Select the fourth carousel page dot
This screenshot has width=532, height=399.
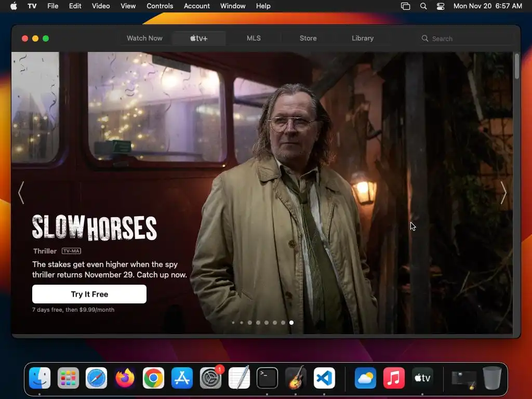coord(258,323)
